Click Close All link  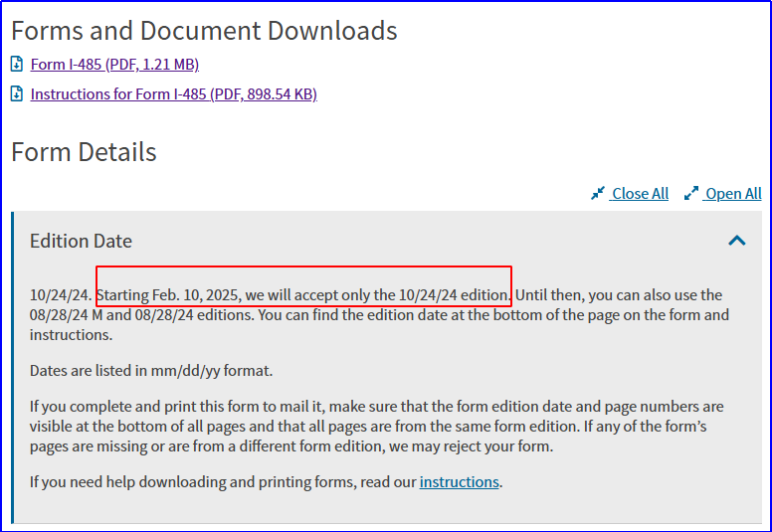click(640, 194)
